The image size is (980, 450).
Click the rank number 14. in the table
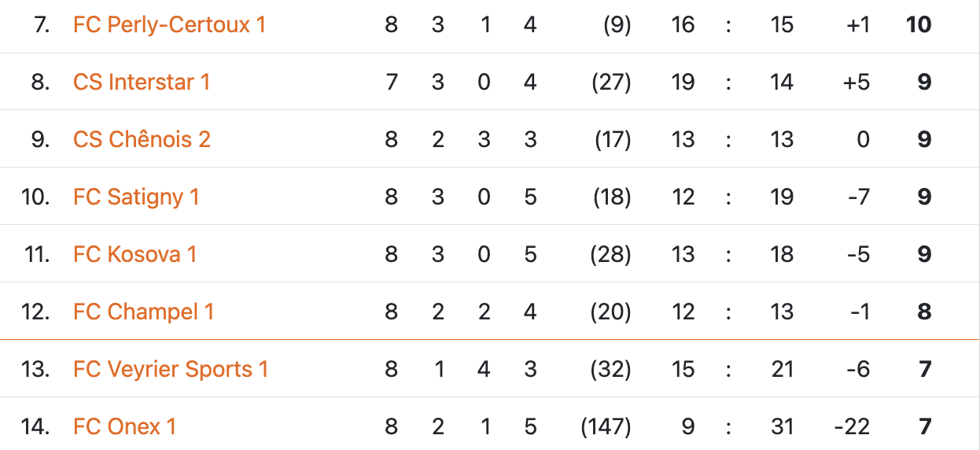35,426
